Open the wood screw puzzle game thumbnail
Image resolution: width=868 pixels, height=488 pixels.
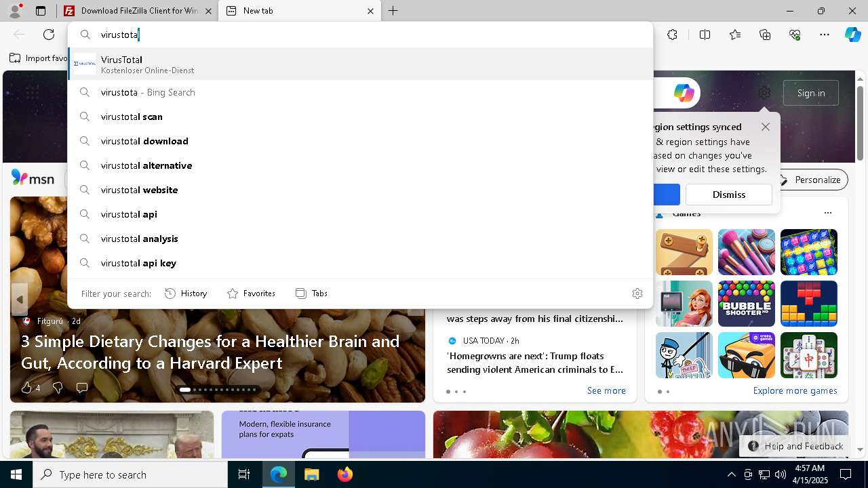click(684, 252)
